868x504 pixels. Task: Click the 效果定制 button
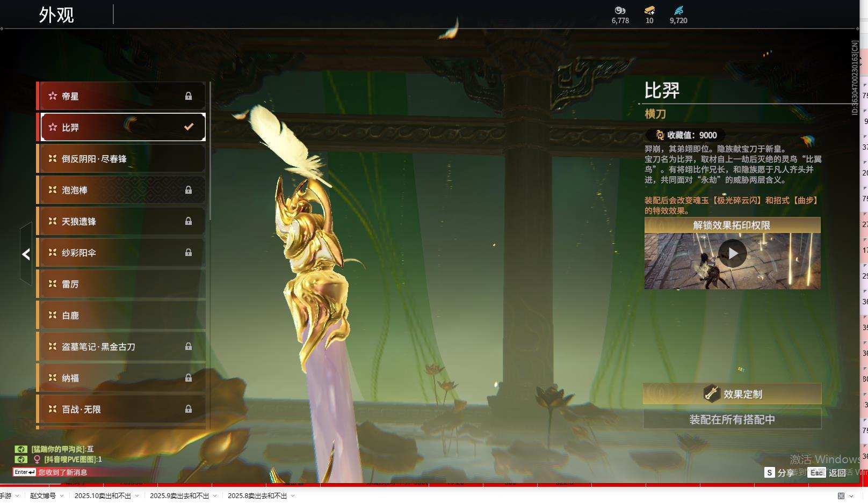[x=732, y=393]
